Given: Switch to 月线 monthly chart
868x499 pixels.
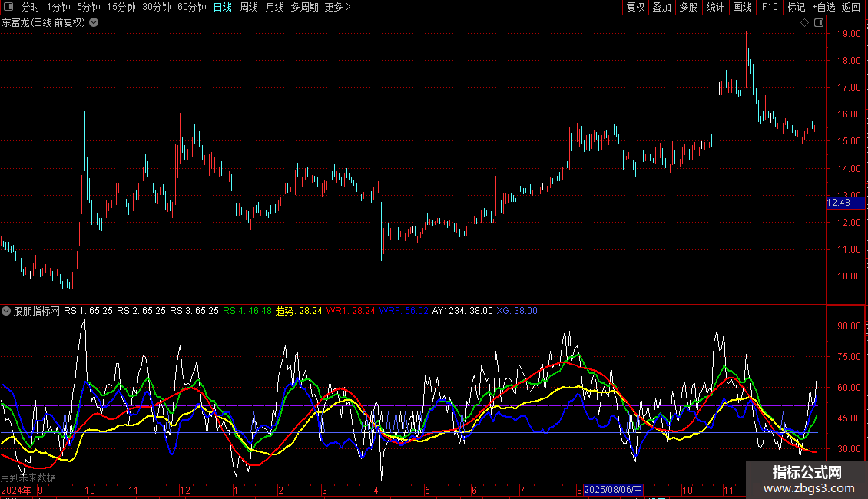Looking at the screenshot, I should pos(274,7).
